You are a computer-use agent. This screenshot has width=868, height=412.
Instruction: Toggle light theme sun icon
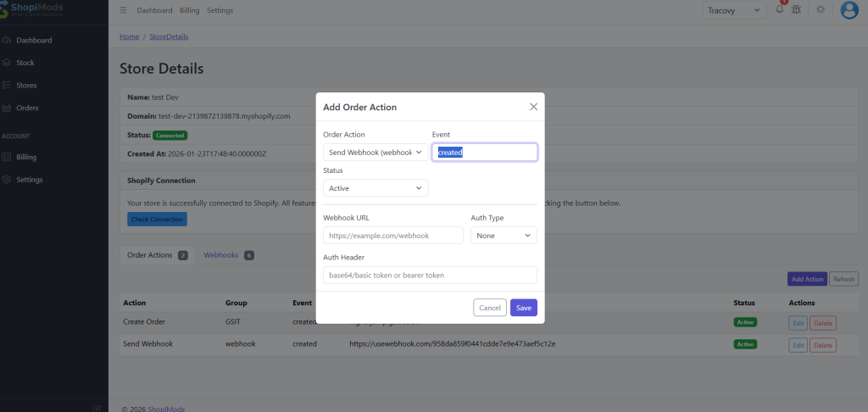pyautogui.click(x=820, y=10)
